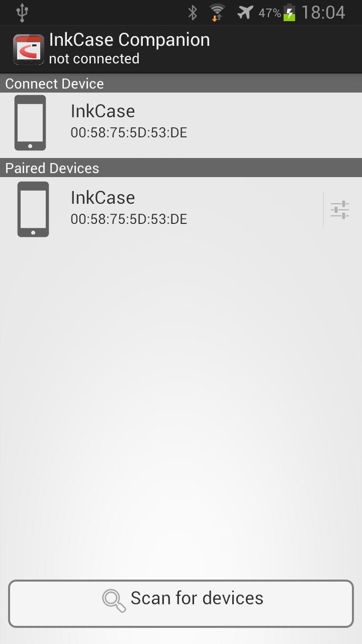Tap MAC address in Paired Devices row
This screenshot has width=362, height=644.
pos(129,219)
